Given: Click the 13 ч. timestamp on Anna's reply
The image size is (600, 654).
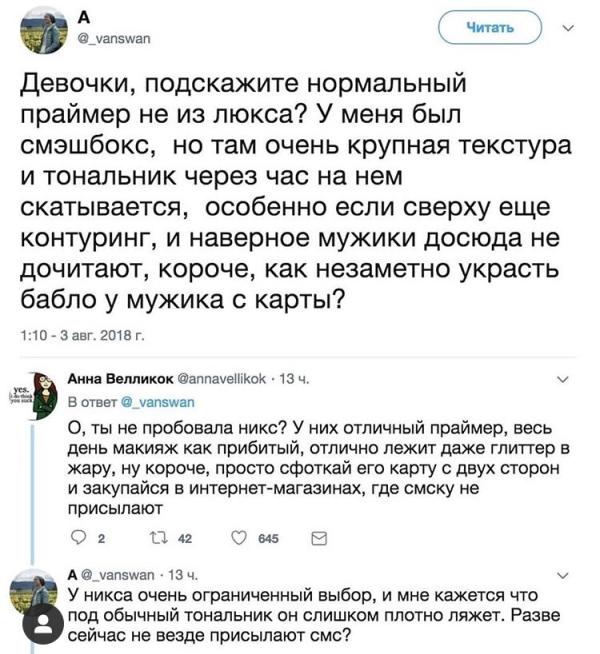Looking at the screenshot, I should pyautogui.click(x=294, y=379).
